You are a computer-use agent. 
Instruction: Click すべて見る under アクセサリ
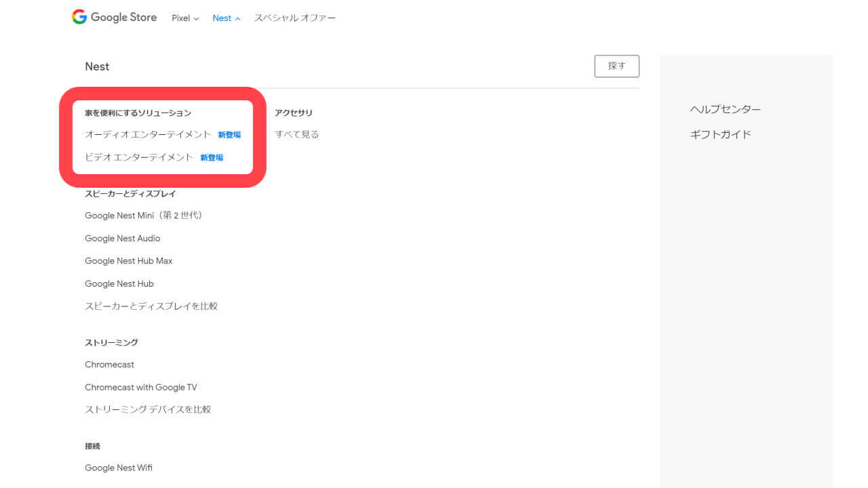click(x=296, y=134)
